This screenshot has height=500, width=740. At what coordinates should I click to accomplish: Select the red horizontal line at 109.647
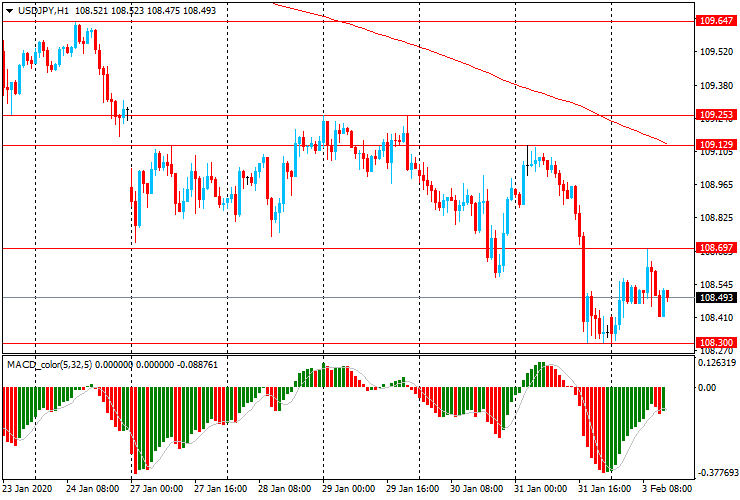[348, 22]
